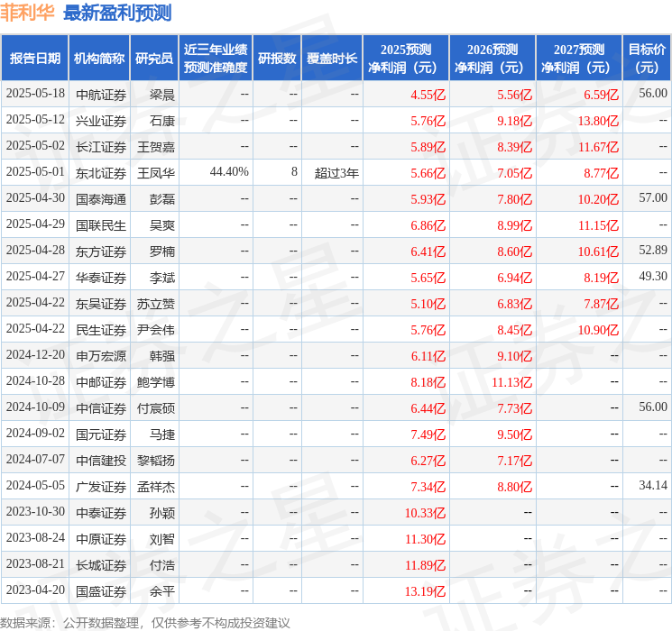The image size is (672, 631).
Task: Click 11.30亿 forecast value
Action: [x=425, y=539]
